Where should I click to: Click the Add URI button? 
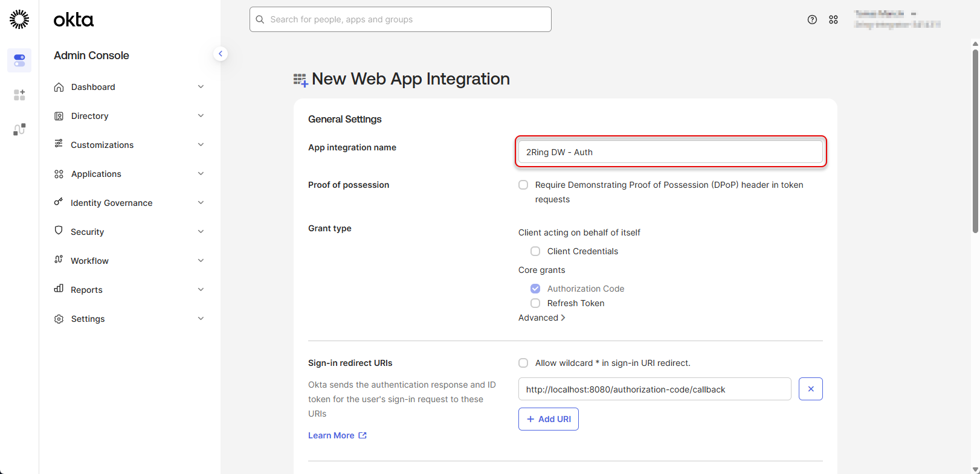pyautogui.click(x=548, y=419)
